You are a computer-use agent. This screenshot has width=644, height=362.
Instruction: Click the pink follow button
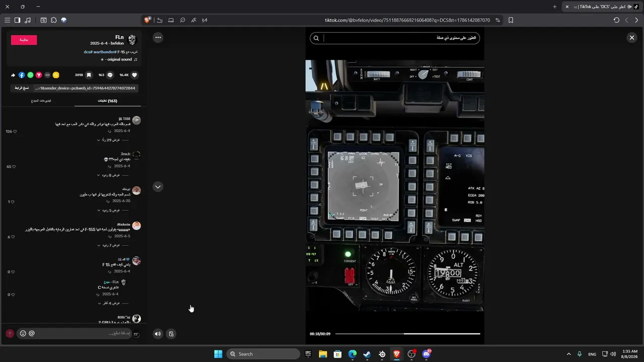coord(24,40)
